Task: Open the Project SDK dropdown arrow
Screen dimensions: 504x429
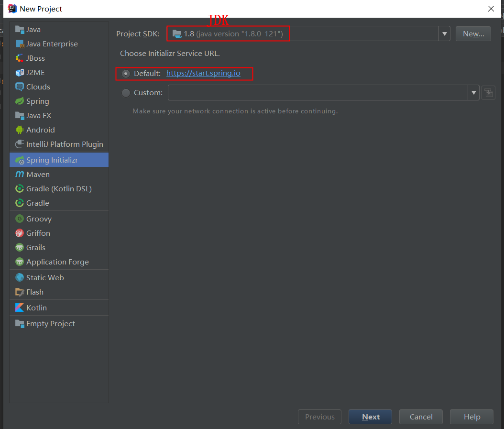Action: [445, 34]
